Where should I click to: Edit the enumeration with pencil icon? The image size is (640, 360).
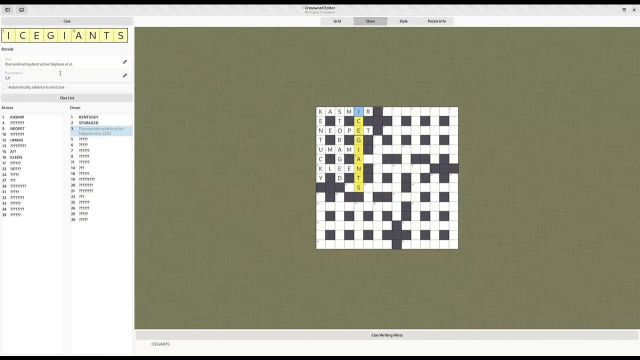pos(125,76)
